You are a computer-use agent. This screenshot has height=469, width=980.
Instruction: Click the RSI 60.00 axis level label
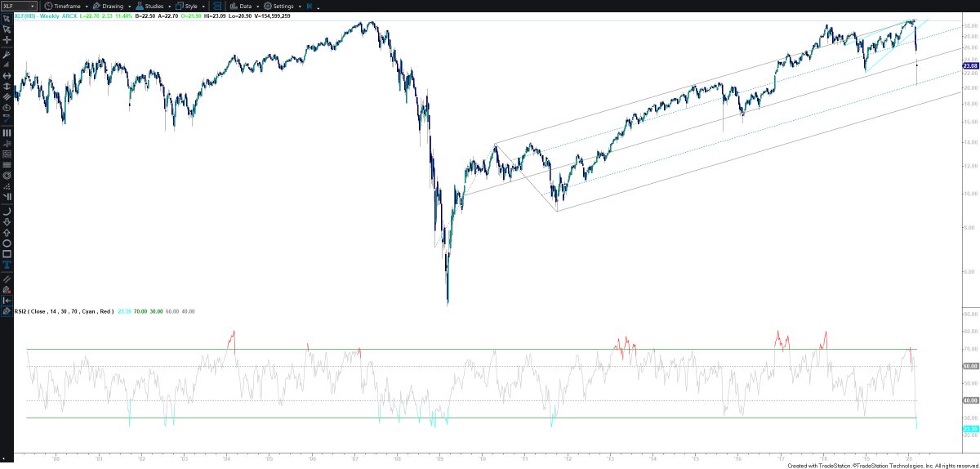(x=970, y=366)
